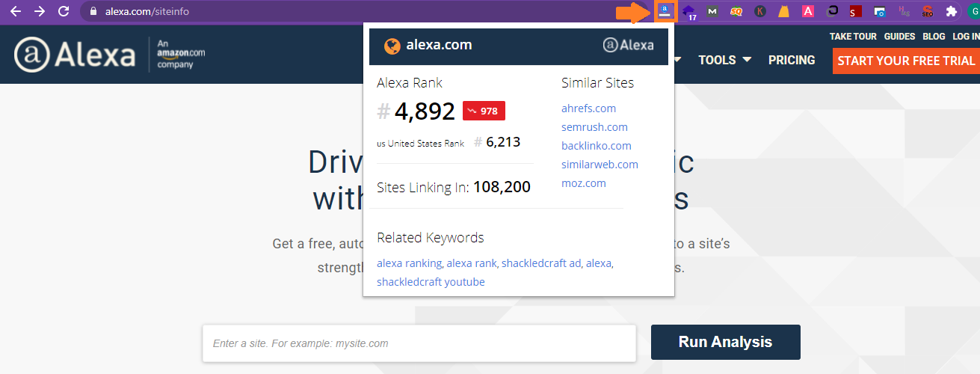Open the yellow bag-shaped extension icon

[x=784, y=11]
